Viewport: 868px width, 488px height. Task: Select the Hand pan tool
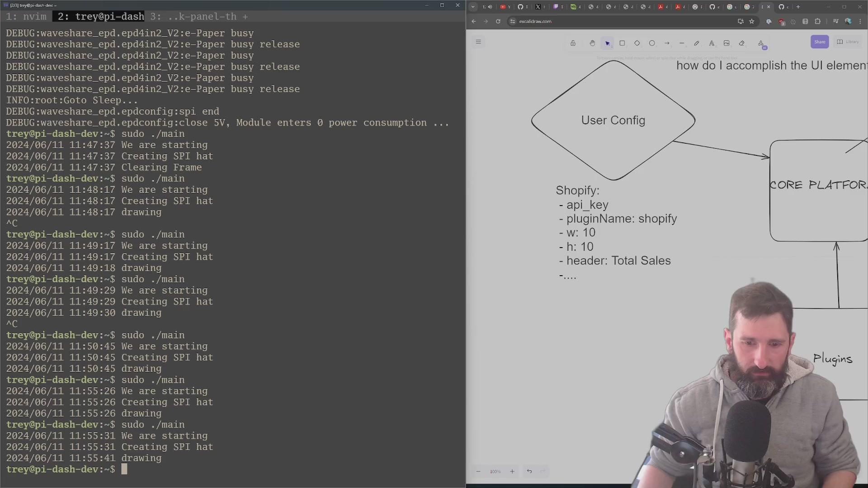coord(592,43)
